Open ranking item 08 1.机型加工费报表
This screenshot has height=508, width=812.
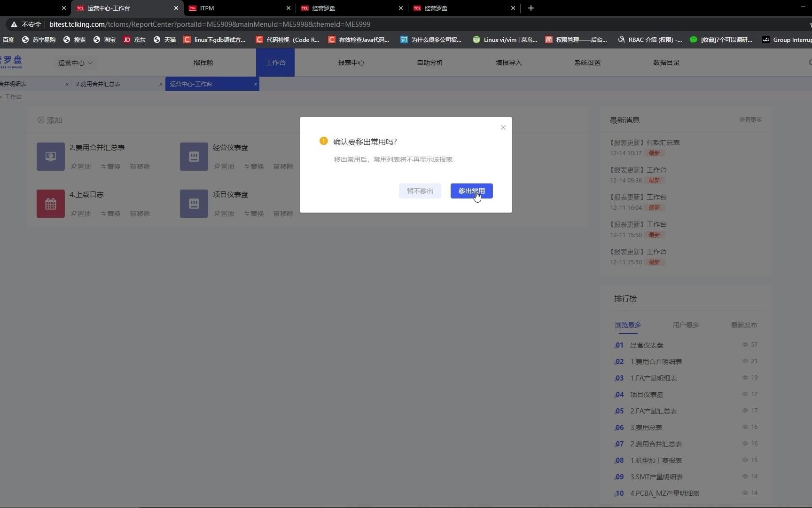[656, 460]
